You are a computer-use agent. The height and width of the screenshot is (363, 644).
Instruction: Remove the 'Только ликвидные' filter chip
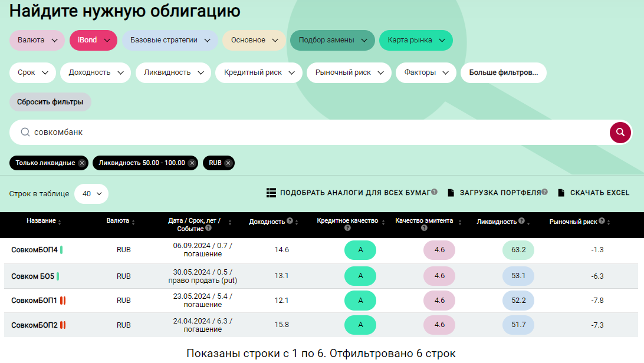(x=82, y=163)
